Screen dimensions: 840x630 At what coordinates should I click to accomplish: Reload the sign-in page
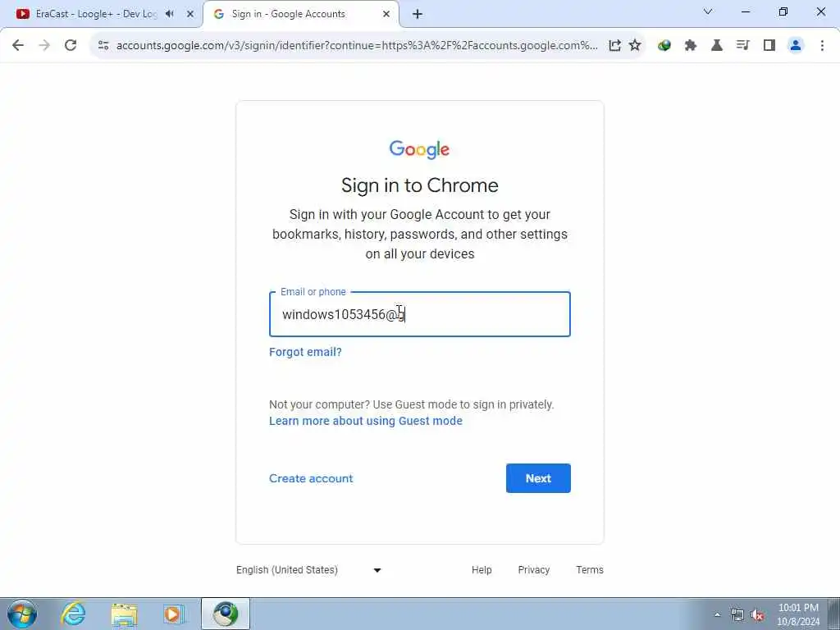coord(71,46)
